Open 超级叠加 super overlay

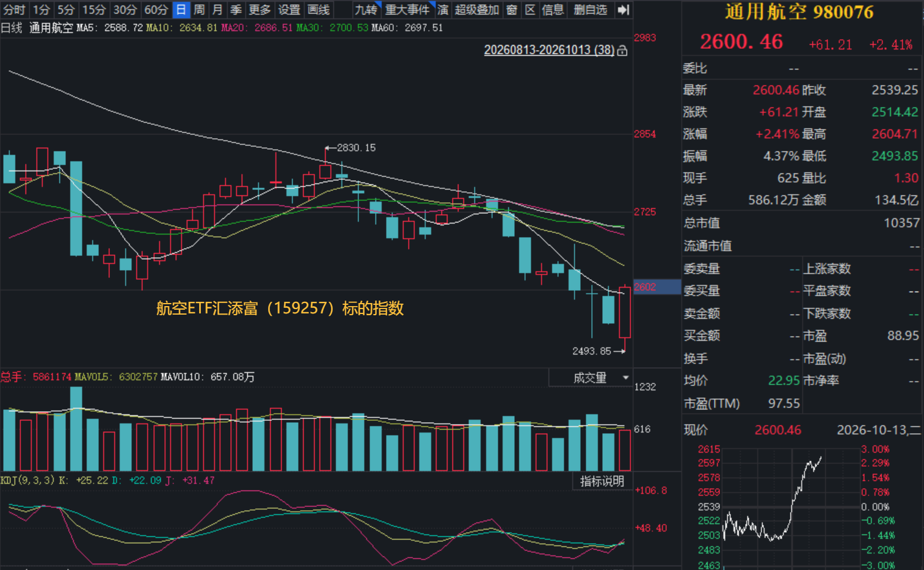(x=477, y=10)
